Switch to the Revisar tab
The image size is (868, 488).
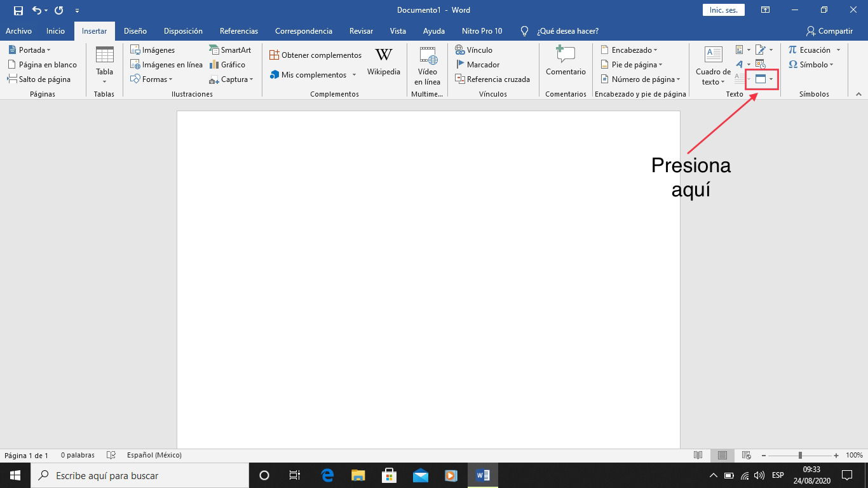[361, 30]
